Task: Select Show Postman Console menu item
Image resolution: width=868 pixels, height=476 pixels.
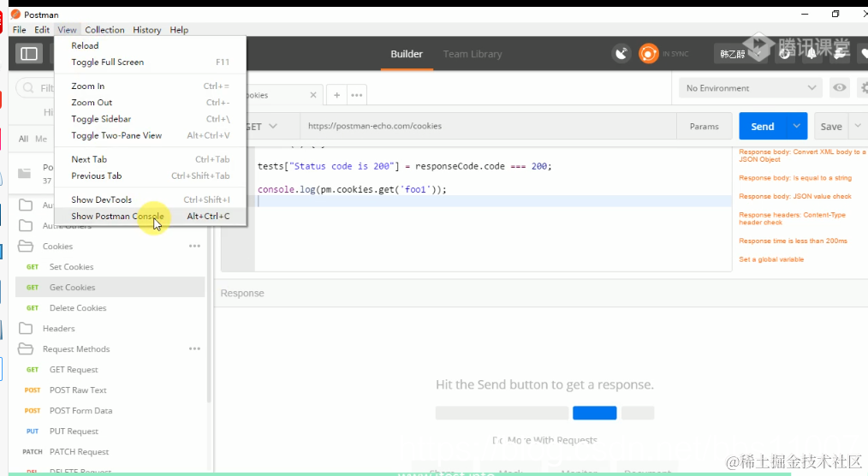Action: click(151, 216)
